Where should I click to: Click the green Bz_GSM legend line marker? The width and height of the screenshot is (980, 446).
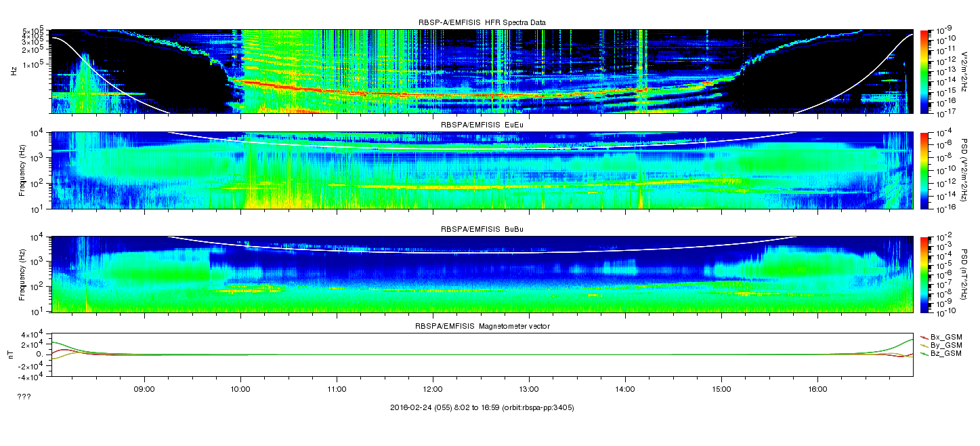click(x=924, y=354)
